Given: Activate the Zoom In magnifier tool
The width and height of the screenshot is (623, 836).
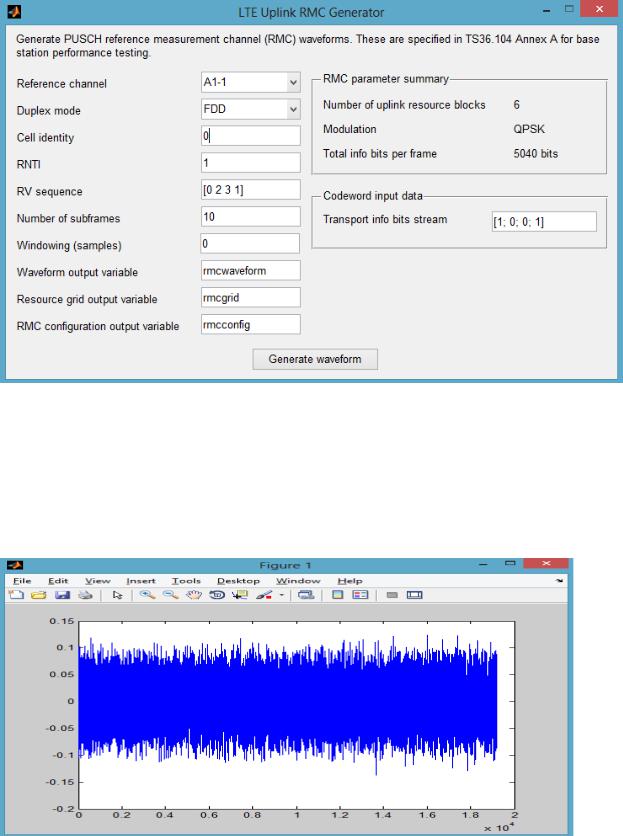Looking at the screenshot, I should point(147,594).
